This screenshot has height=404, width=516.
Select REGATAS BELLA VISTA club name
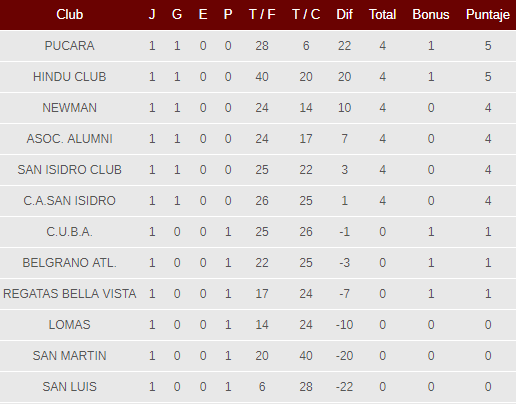[x=69, y=294]
